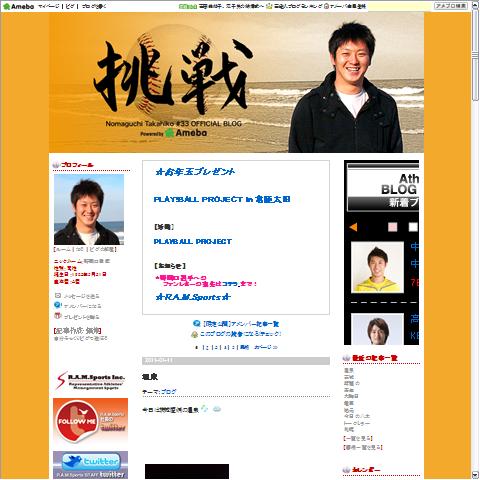
Task: Open the ブログ theme link under post title
Action: (x=169, y=392)
